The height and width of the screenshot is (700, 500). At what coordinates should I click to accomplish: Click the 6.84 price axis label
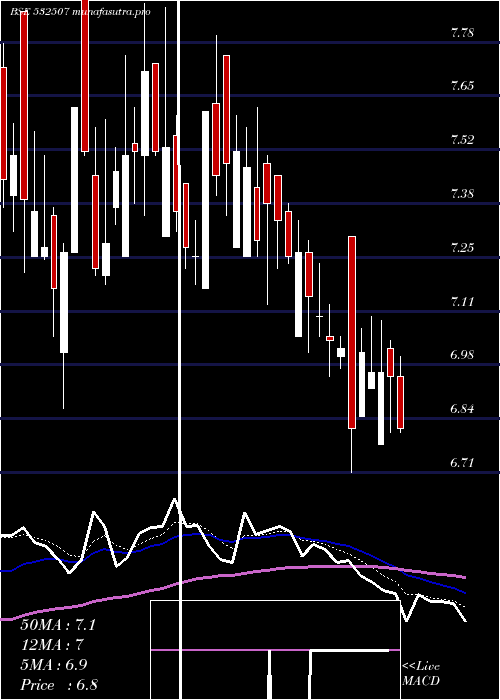pyautogui.click(x=462, y=408)
